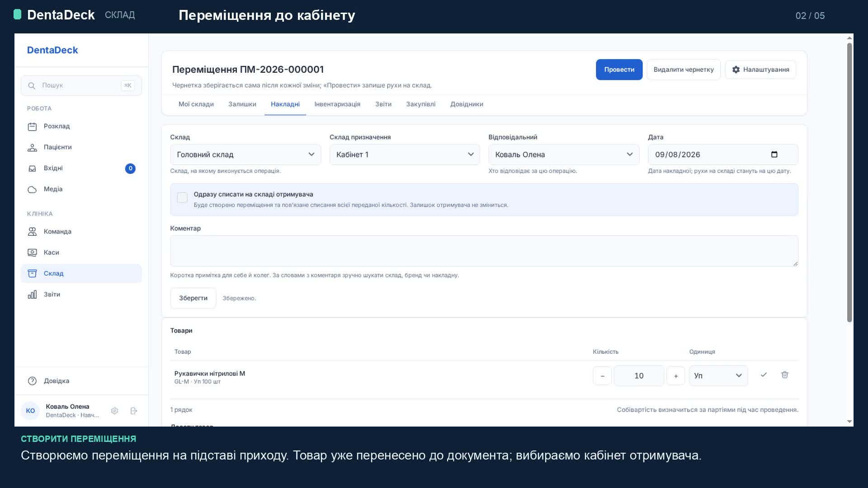The width and height of the screenshot is (868, 488).
Task: Expand the Склад dropdown Головний склад
Action: (245, 155)
